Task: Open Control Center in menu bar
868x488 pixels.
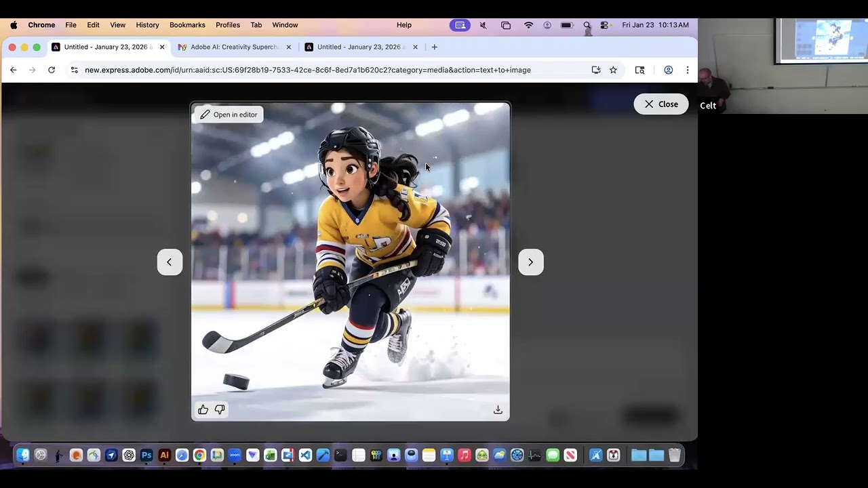Action: pos(605,25)
